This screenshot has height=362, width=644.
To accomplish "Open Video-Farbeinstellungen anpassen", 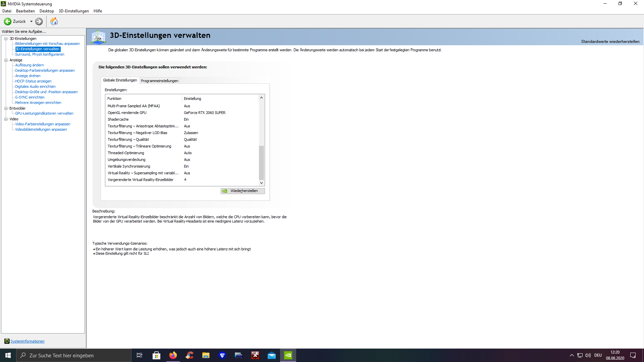I will pos(43,124).
